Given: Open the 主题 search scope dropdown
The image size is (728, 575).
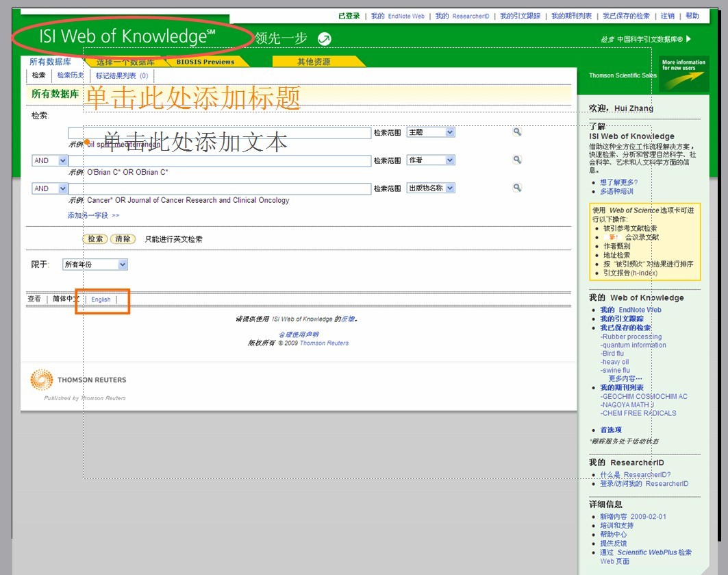Looking at the screenshot, I should point(431,132).
